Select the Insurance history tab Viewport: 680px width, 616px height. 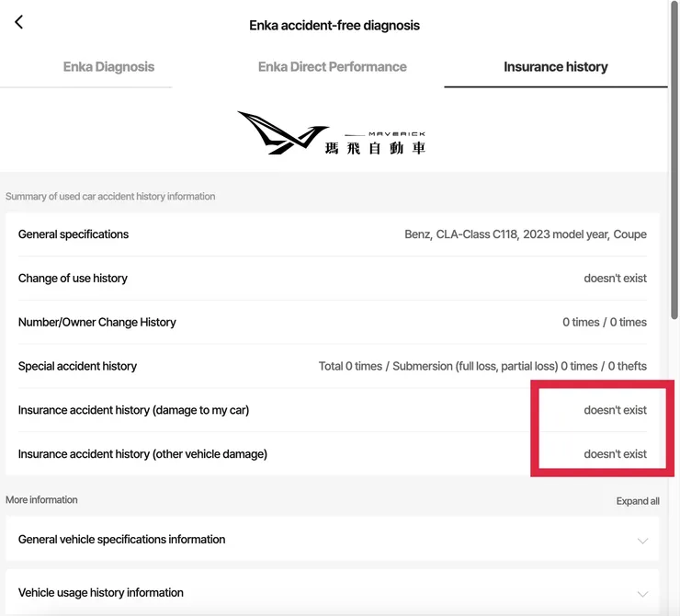pyautogui.click(x=555, y=67)
